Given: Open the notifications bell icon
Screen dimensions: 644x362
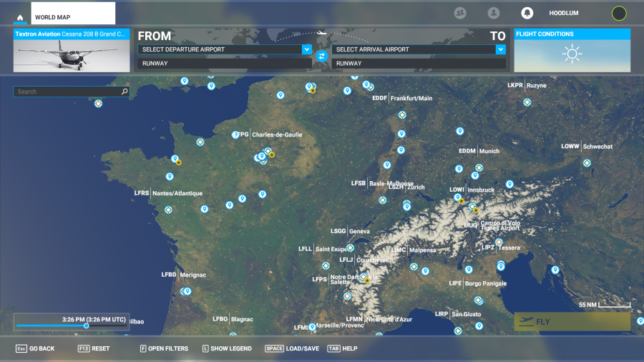Looking at the screenshot, I should pos(527,13).
